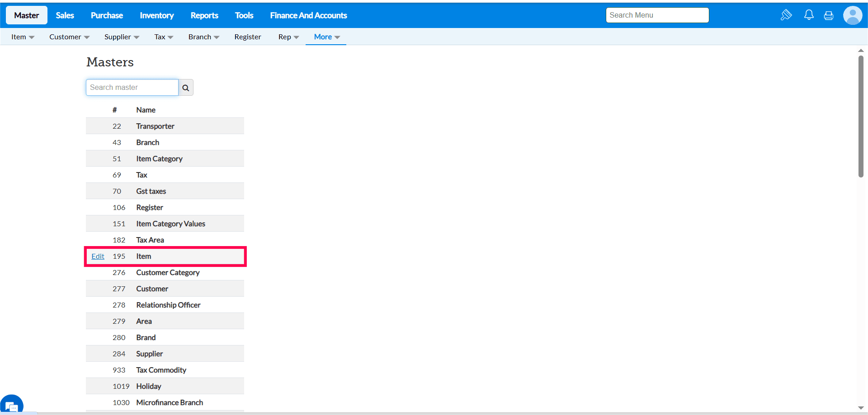Image resolution: width=868 pixels, height=415 pixels.
Task: Click the magnifier search master button
Action: click(186, 88)
